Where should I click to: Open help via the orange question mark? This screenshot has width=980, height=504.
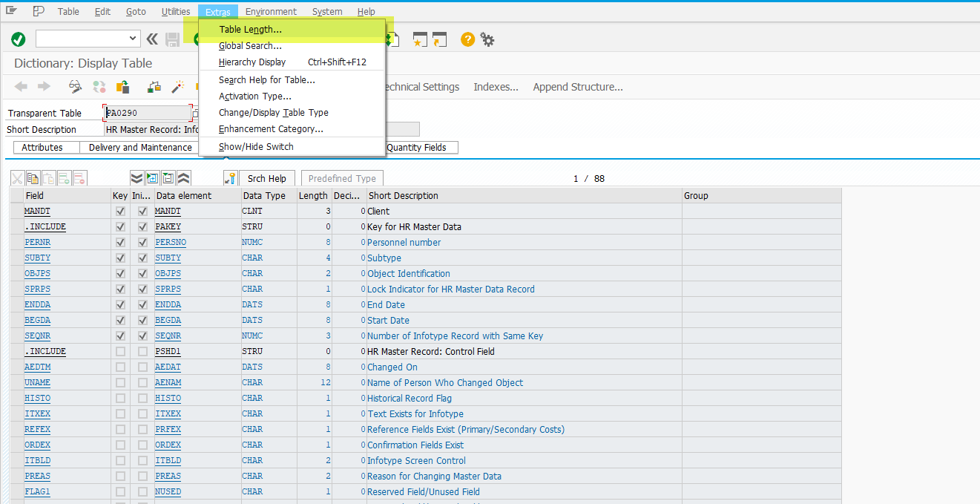click(467, 39)
